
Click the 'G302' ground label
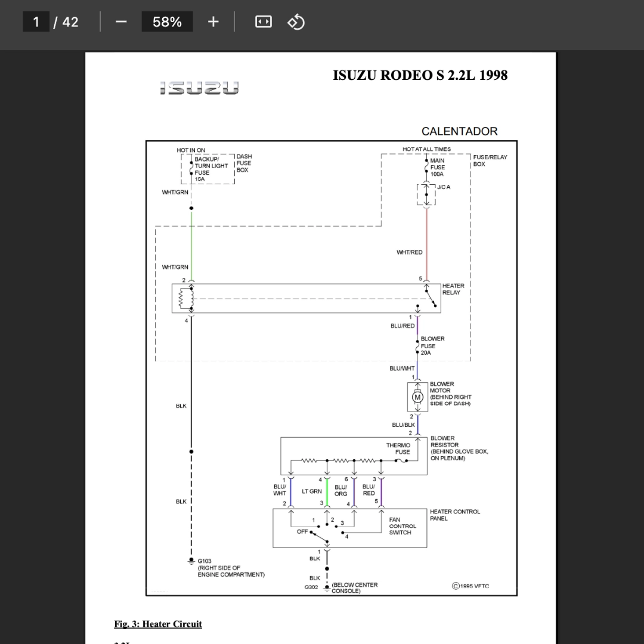311,587
